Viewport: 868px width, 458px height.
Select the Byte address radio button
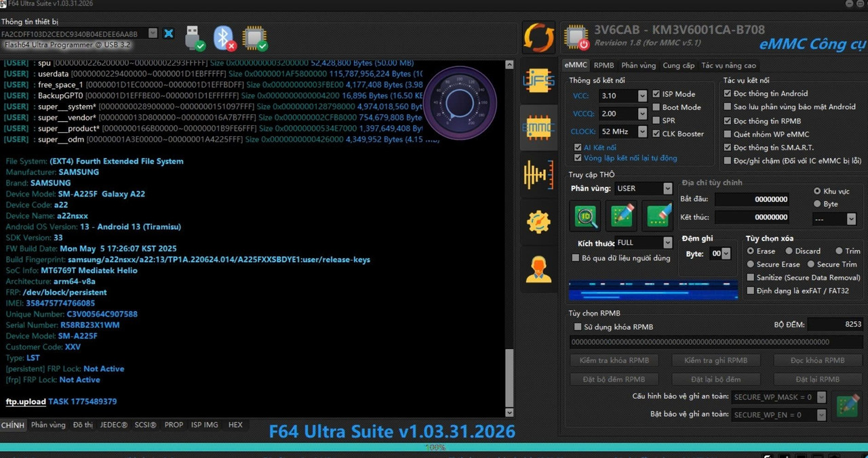point(817,204)
